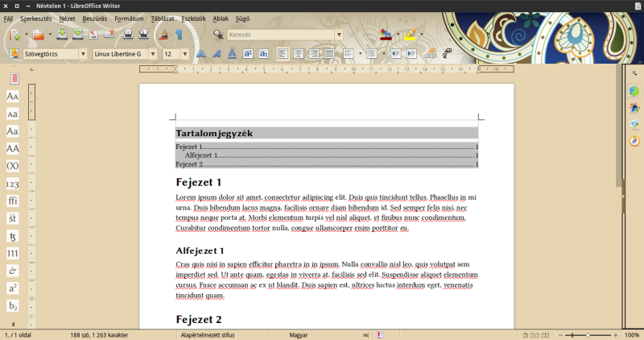Open the Eszközök menu
Screen dimensions: 644x340
(193, 19)
